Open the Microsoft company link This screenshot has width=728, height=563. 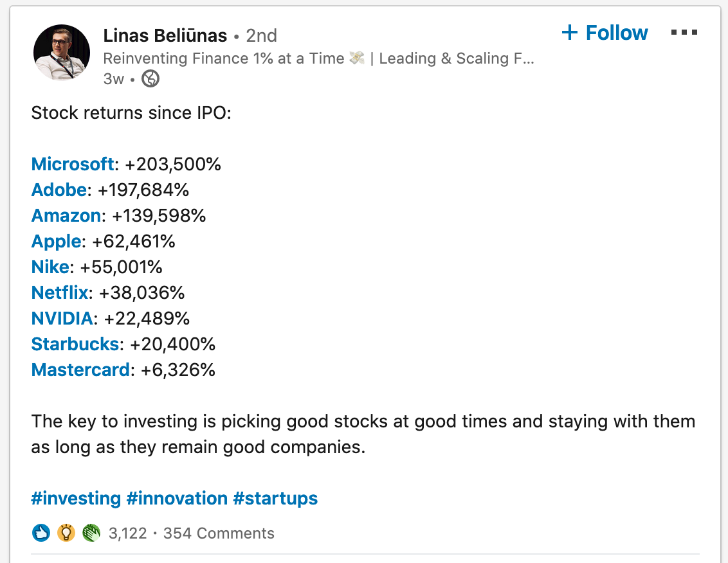coord(73,164)
